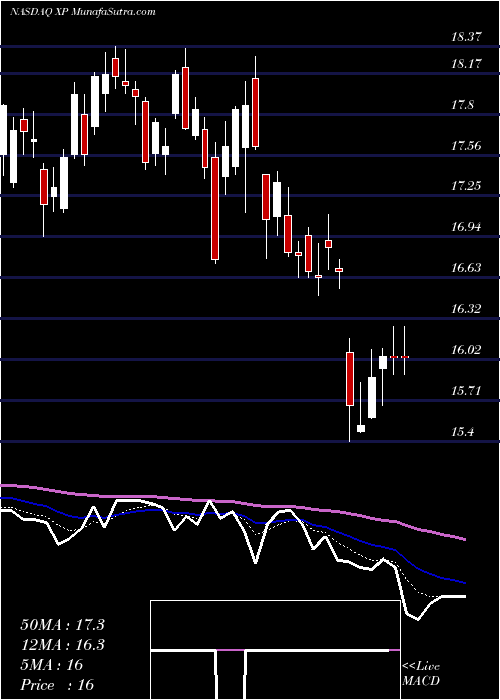The image size is (500, 700).
Task: Click the 16.63 price level label
Action: coord(466,268)
